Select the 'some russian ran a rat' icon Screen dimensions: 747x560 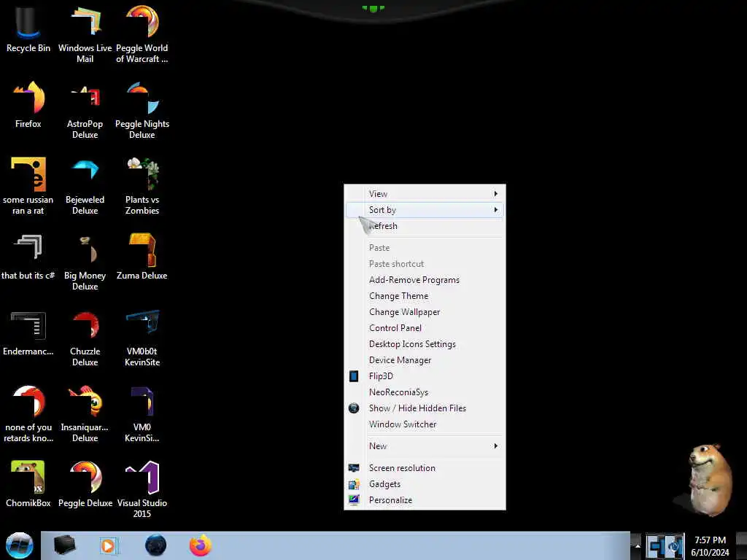pos(28,186)
